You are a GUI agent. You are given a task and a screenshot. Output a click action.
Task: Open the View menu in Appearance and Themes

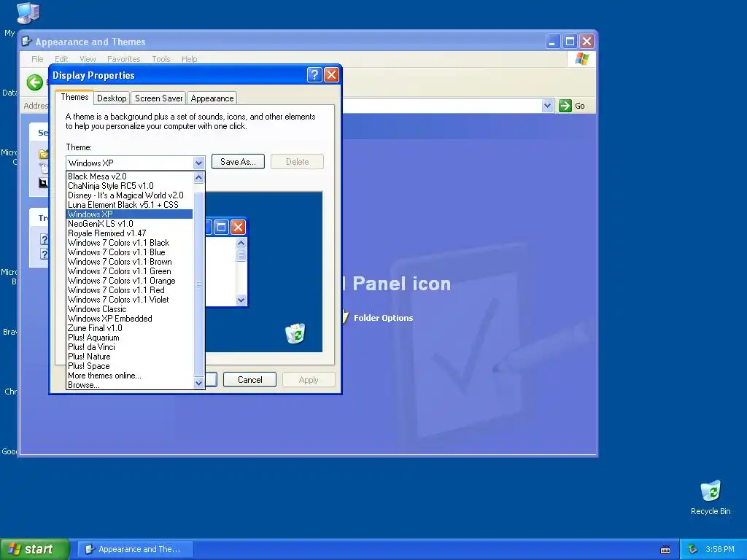tap(88, 59)
